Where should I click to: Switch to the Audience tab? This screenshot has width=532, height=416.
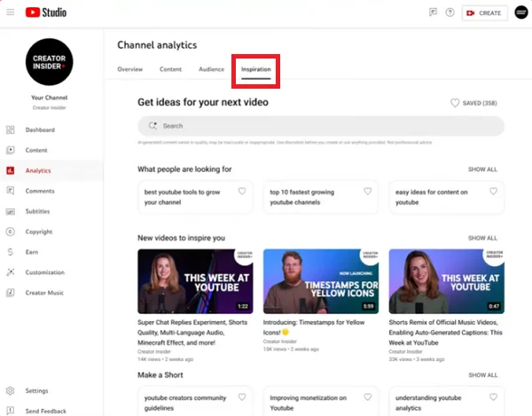(x=211, y=68)
